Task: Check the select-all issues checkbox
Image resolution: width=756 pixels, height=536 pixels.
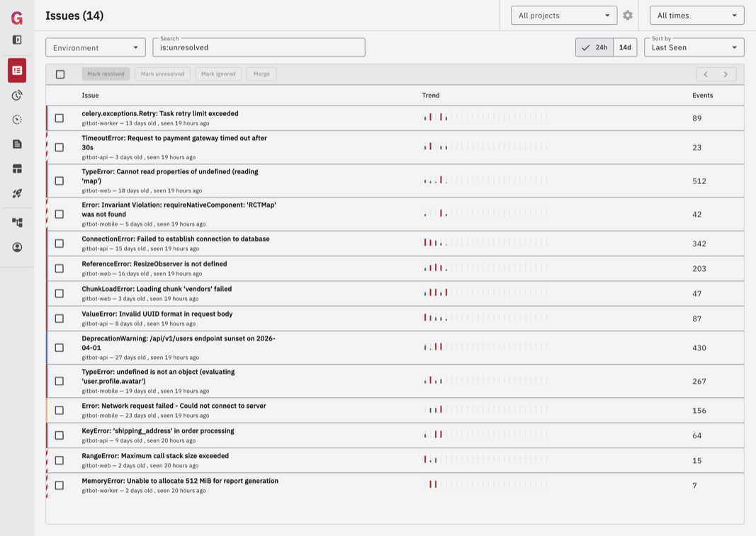Action: (x=60, y=74)
